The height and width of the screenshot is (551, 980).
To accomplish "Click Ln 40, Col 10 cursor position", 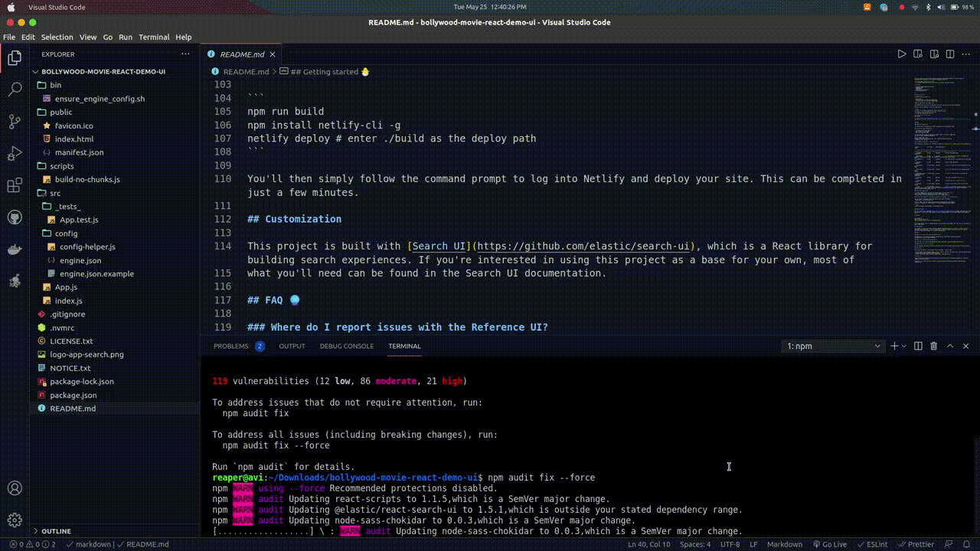I will tap(648, 544).
